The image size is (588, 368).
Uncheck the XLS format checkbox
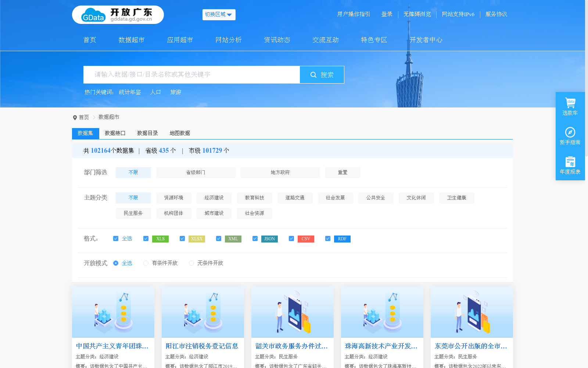pos(146,238)
